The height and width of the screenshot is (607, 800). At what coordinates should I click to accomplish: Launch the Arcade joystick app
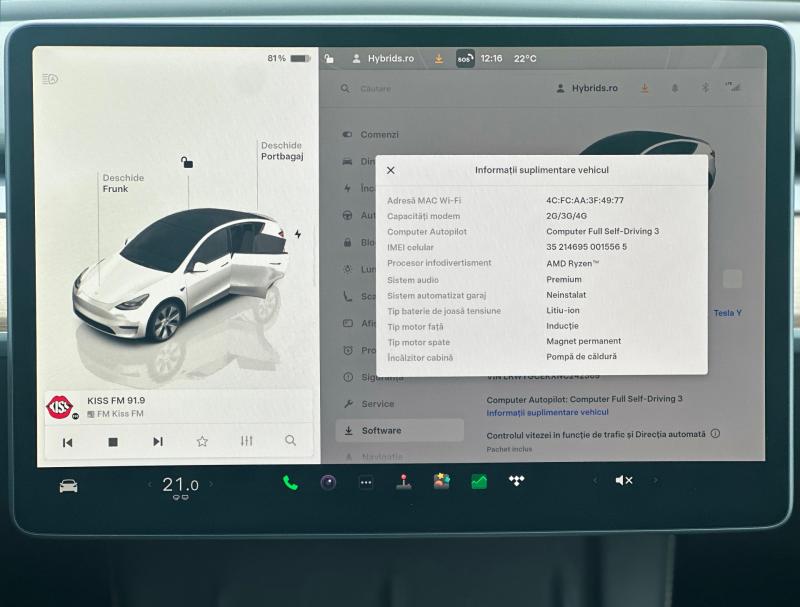[404, 482]
